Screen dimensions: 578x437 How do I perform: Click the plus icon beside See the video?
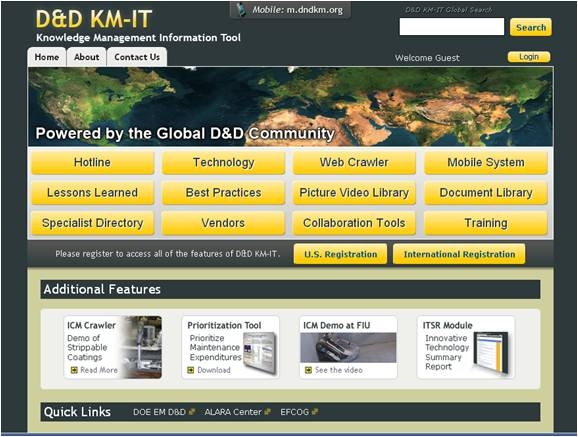click(x=309, y=370)
